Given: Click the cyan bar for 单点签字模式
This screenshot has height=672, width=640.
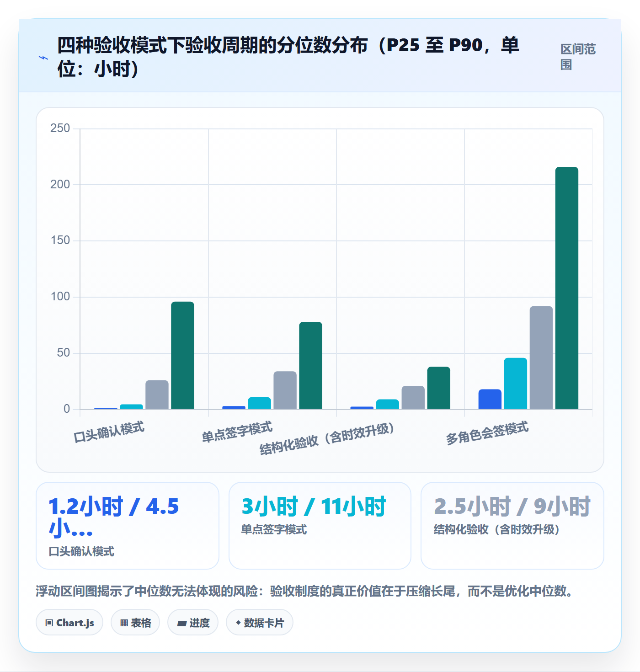Looking at the screenshot, I should click(x=260, y=403).
